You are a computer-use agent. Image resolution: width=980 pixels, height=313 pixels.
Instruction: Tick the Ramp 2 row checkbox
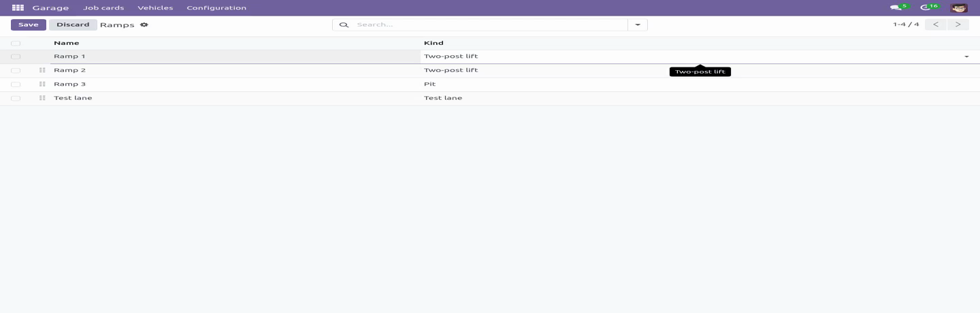(x=16, y=71)
